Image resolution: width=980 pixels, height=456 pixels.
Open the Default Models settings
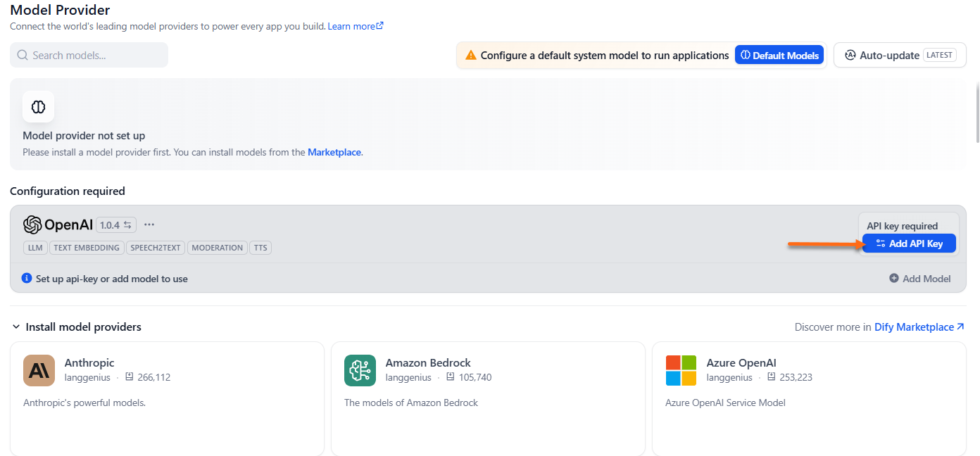(x=779, y=55)
